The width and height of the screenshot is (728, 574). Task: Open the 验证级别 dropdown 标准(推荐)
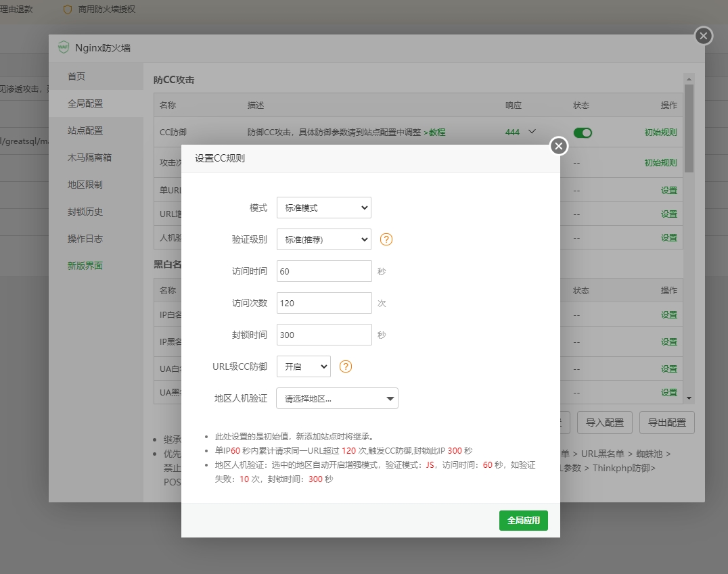[324, 239]
